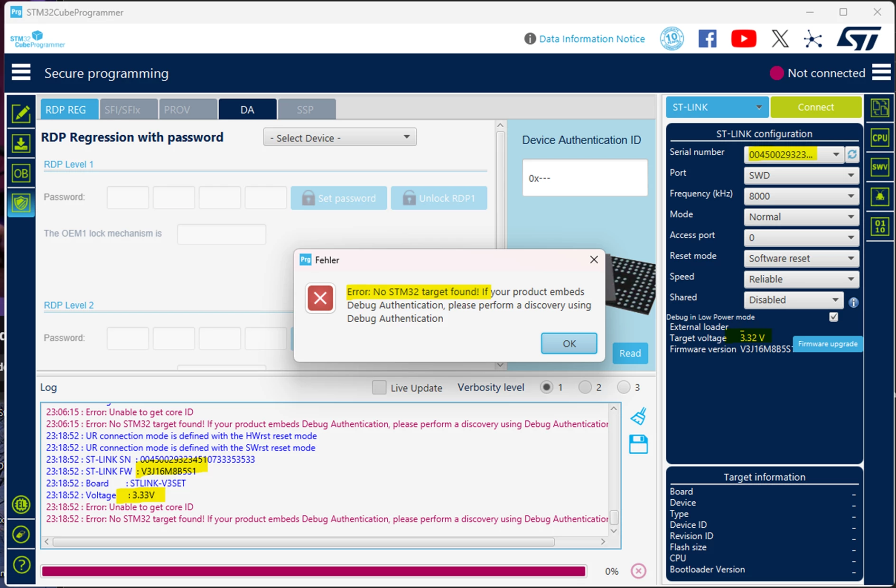896x588 pixels.
Task: Open the SWV viewer icon
Action: click(879, 167)
